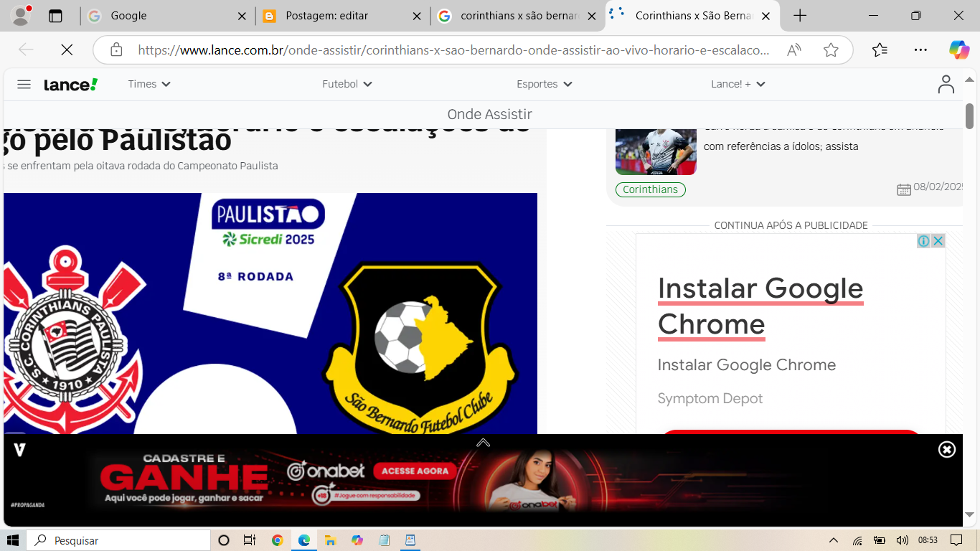Open Edge Settings and more menu

click(920, 50)
